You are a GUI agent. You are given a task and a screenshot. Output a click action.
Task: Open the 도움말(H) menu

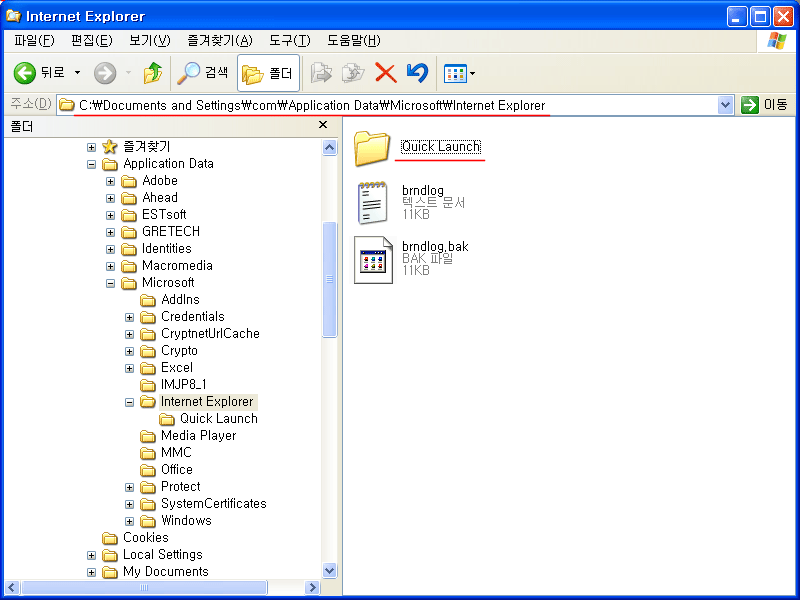click(354, 41)
